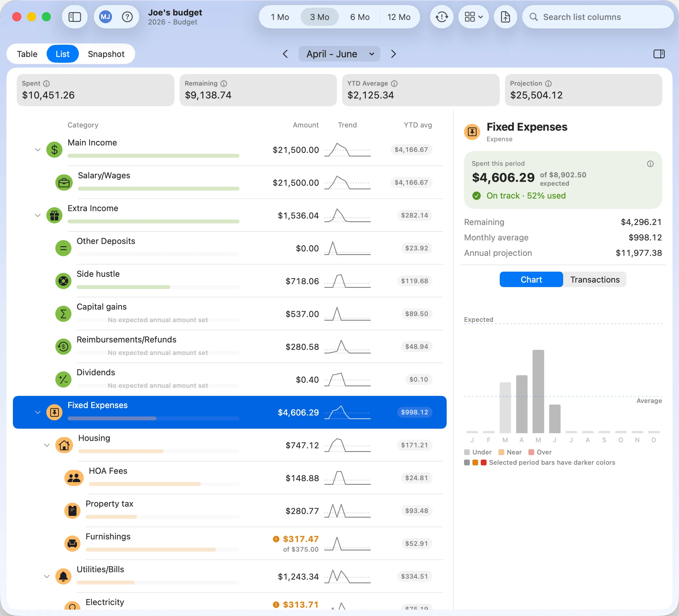Open the help question mark icon
The width and height of the screenshot is (679, 616).
point(127,17)
